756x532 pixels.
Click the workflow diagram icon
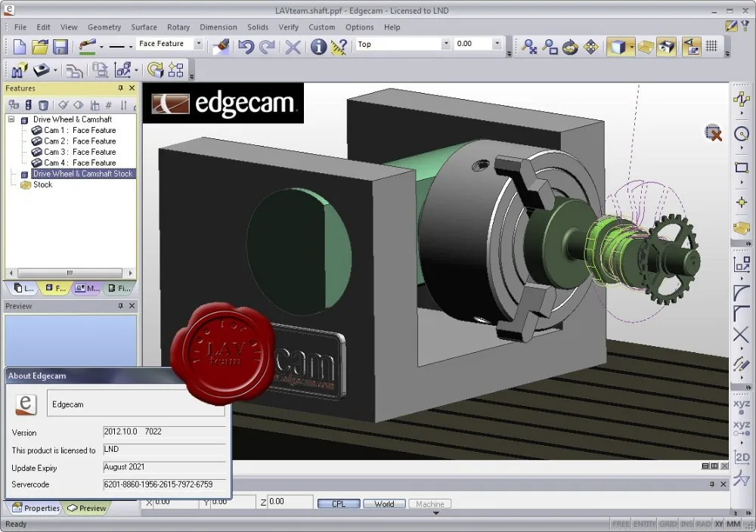pos(176,70)
